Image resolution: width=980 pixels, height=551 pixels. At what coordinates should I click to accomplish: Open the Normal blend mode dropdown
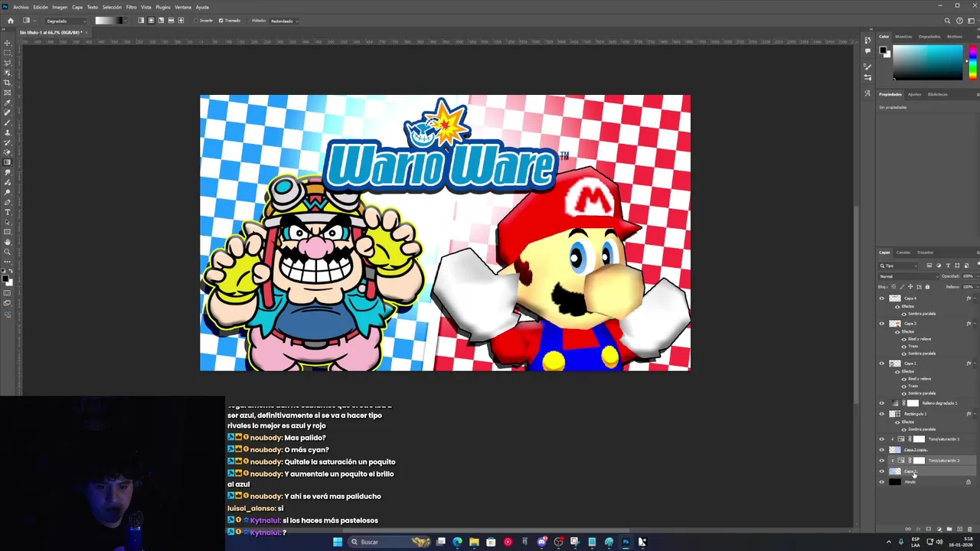click(909, 276)
